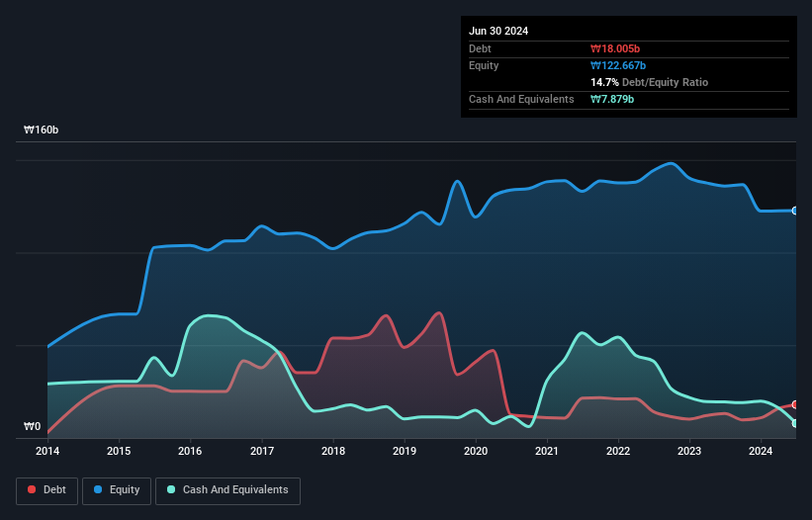Click the Jun 30 2024 tooltip date
The height and width of the screenshot is (520, 812).
[498, 31]
